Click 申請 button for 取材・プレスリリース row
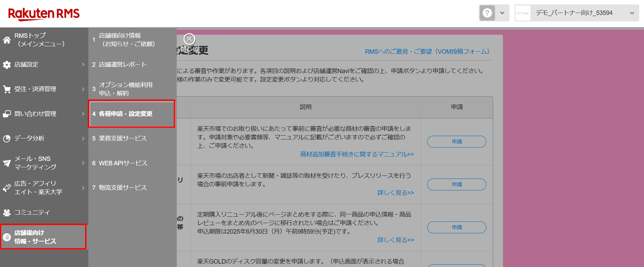The height and width of the screenshot is (267, 644). (x=457, y=184)
